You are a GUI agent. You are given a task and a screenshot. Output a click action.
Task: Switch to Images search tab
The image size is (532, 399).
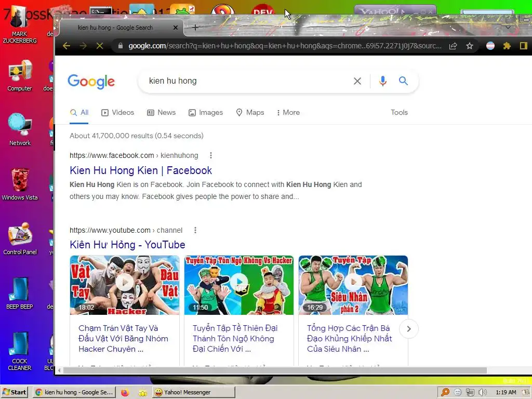206,113
